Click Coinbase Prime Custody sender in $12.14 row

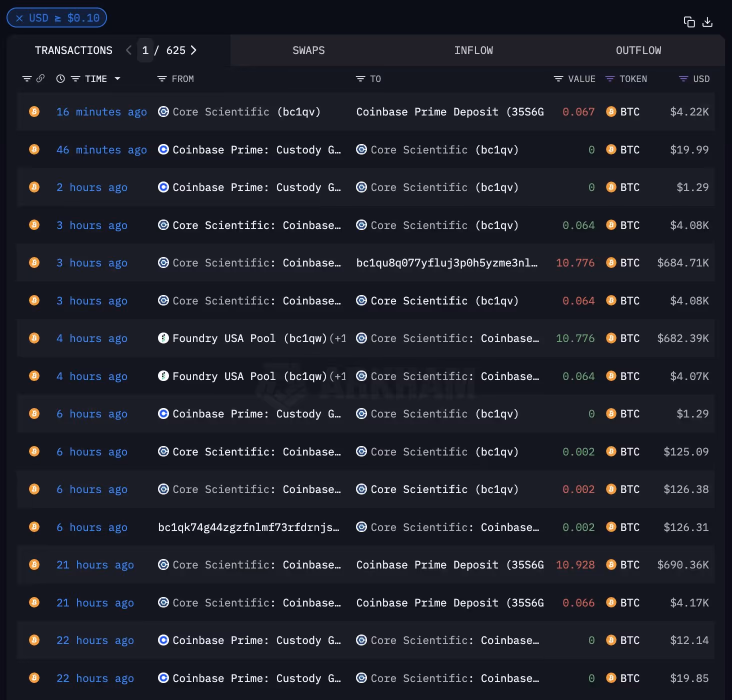[x=256, y=640]
